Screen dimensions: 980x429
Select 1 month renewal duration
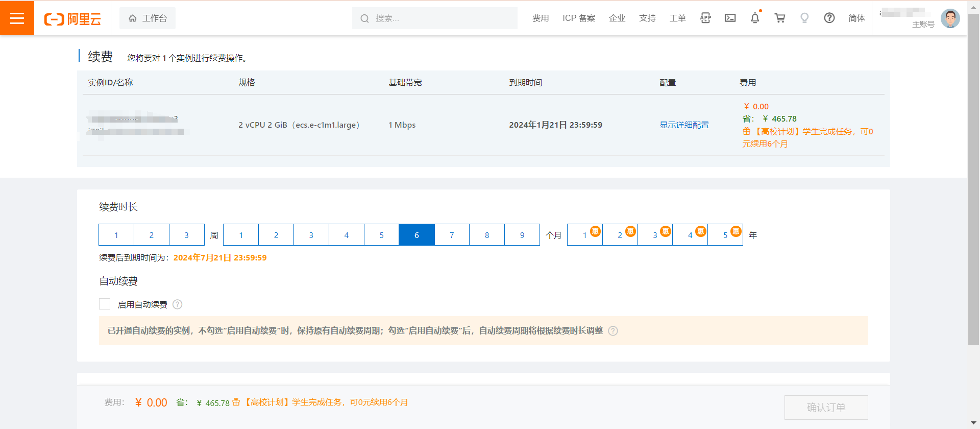241,235
